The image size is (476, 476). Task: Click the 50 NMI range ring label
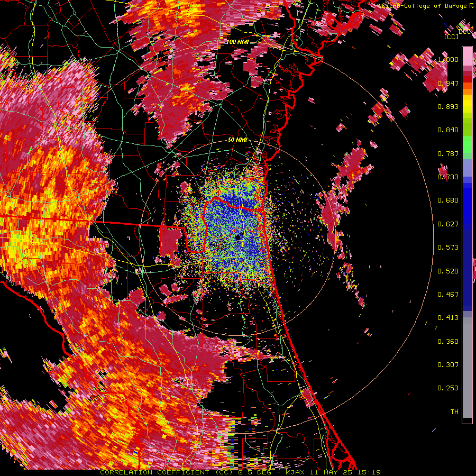237,140
